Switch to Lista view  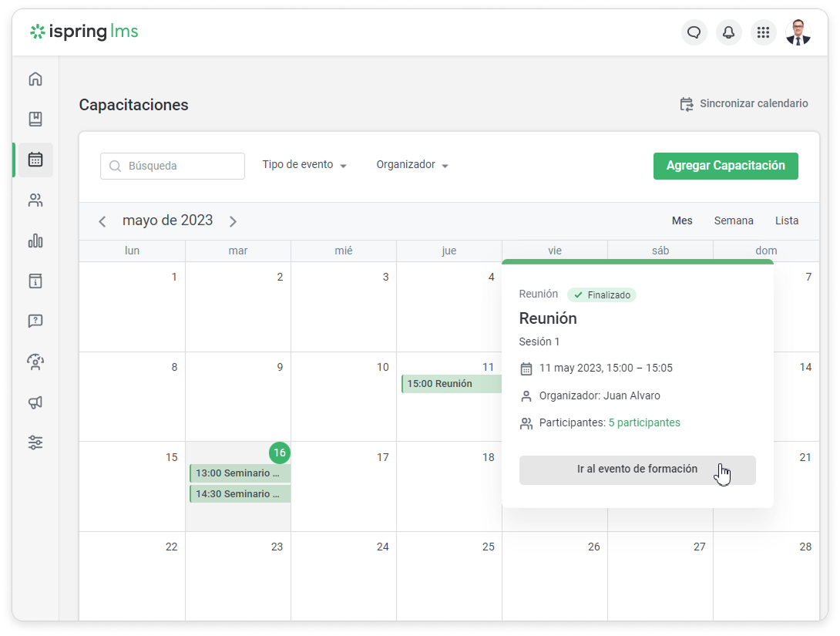(x=786, y=220)
